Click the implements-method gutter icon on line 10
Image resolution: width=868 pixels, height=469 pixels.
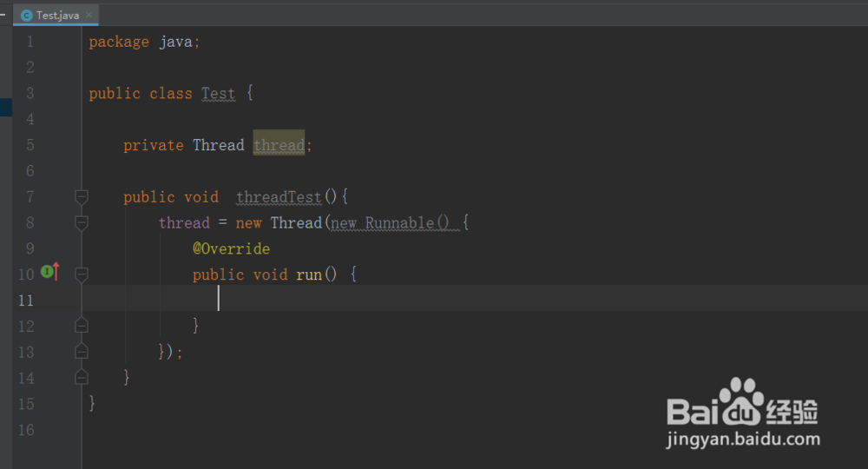point(49,271)
